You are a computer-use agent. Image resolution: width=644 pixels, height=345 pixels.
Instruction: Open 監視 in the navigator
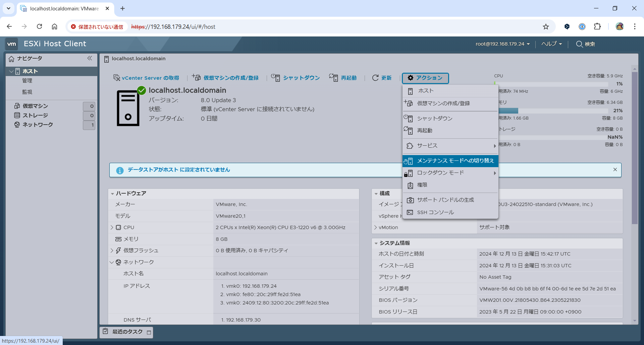[27, 92]
